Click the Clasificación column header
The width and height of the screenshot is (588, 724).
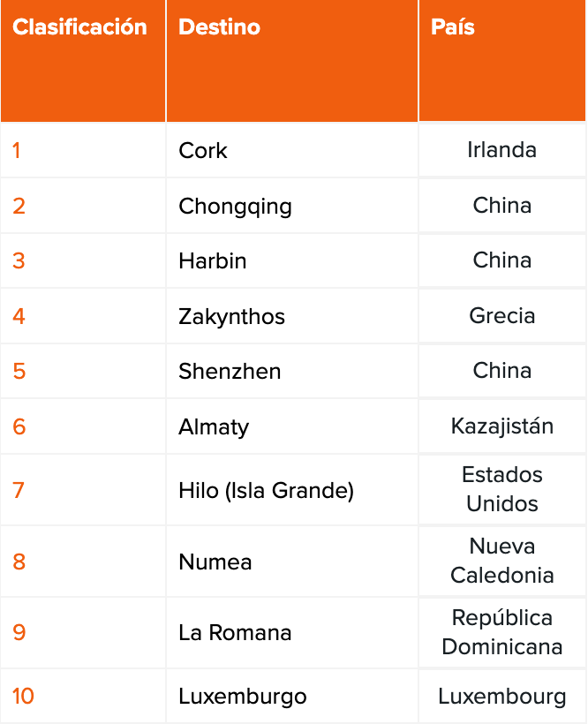click(79, 27)
